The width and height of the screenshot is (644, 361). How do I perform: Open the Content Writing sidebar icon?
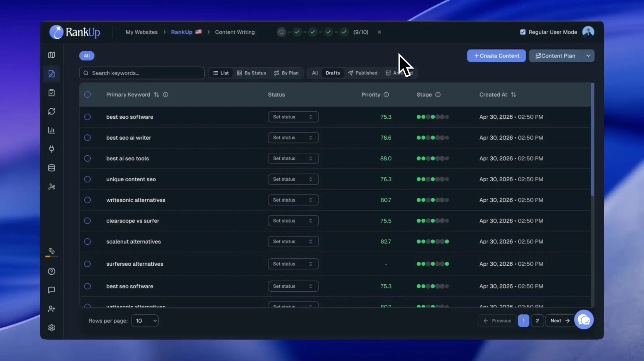pos(51,74)
